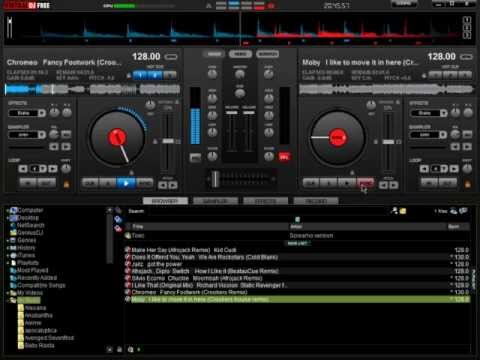Click the left deck jog wheel

pos(117,138)
